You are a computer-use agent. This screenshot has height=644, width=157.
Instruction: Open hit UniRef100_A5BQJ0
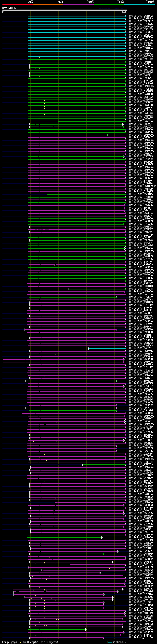click(x=141, y=357)
